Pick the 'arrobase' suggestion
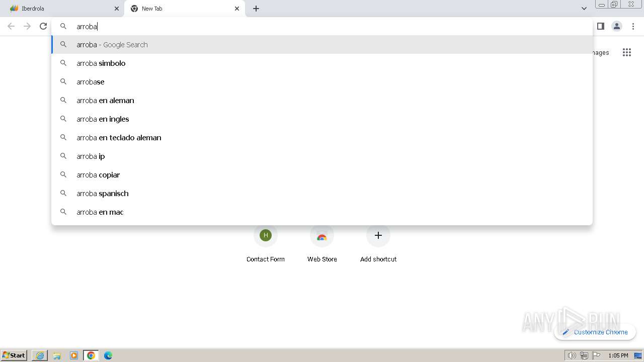The width and height of the screenshot is (644, 362). pyautogui.click(x=322, y=82)
